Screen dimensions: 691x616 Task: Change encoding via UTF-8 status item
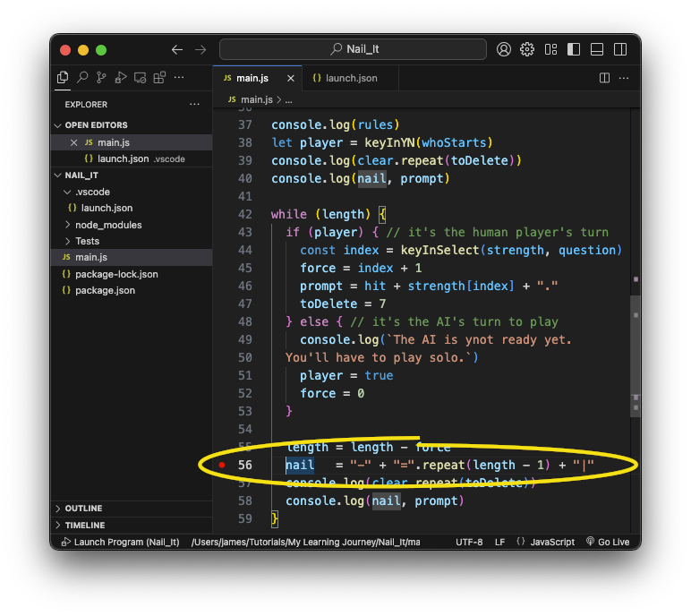(469, 542)
